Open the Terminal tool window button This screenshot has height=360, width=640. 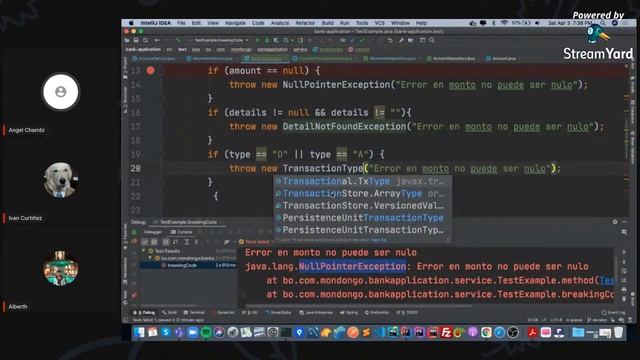194,313
